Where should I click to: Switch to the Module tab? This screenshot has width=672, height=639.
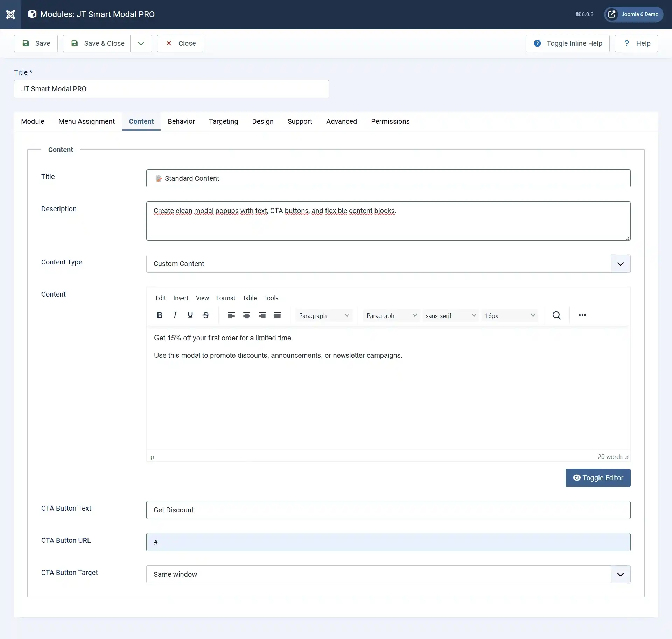point(33,121)
